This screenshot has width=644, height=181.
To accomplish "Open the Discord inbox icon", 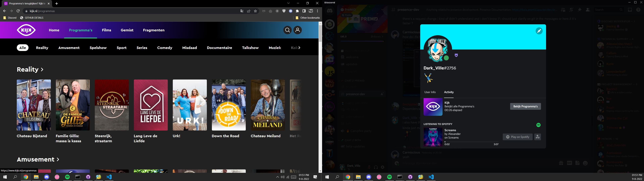I will [630, 10].
